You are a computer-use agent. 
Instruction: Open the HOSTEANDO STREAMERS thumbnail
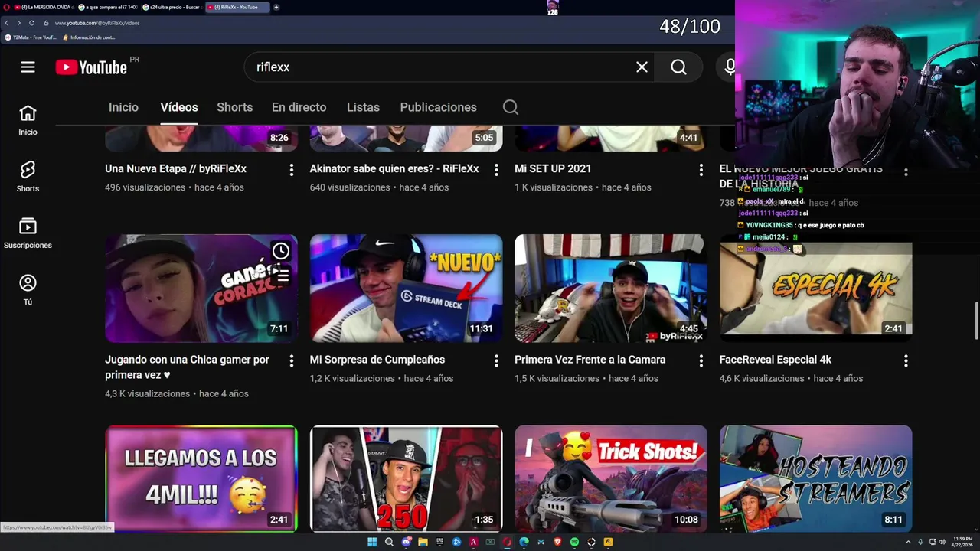[x=815, y=478]
